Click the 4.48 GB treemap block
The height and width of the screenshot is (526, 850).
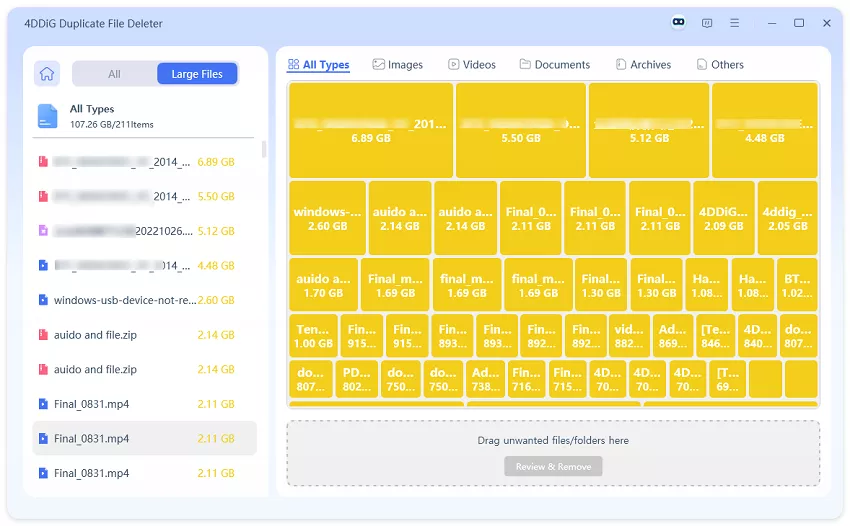(765, 130)
